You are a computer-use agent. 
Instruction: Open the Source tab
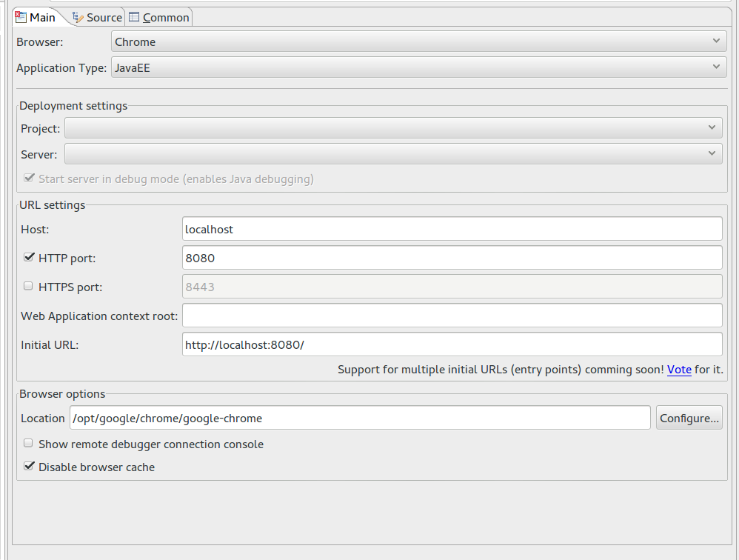[96, 18]
